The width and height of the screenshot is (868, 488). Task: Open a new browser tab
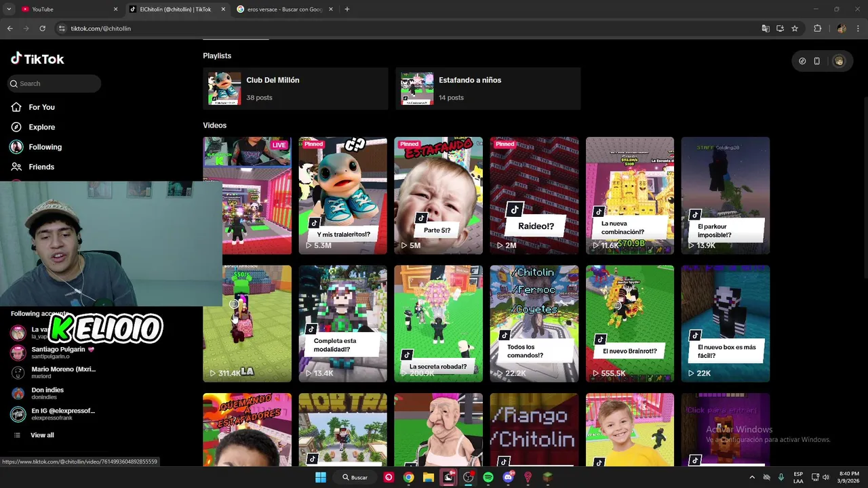(347, 9)
